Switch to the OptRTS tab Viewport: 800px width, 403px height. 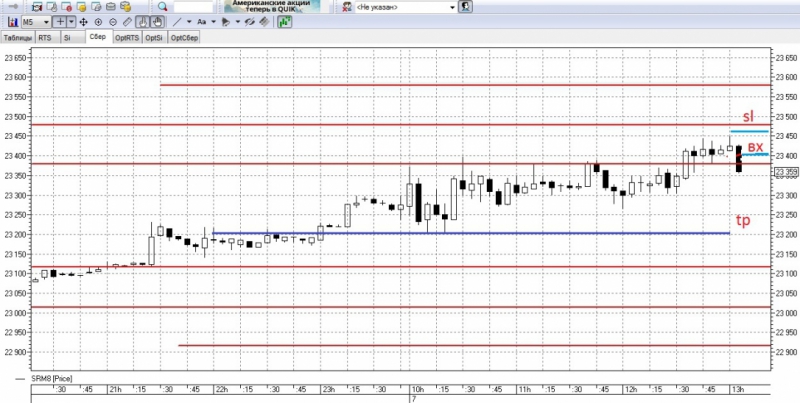click(127, 38)
